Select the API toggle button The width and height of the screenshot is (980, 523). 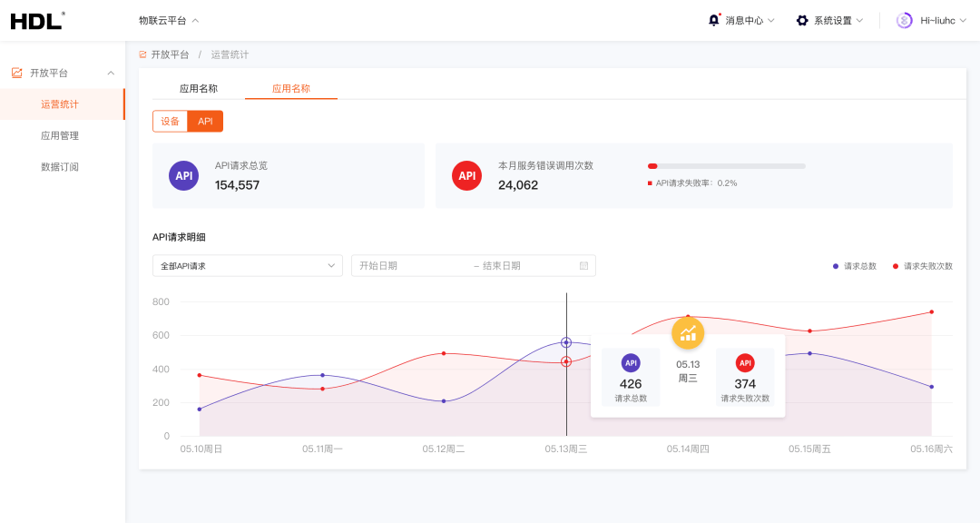point(205,121)
